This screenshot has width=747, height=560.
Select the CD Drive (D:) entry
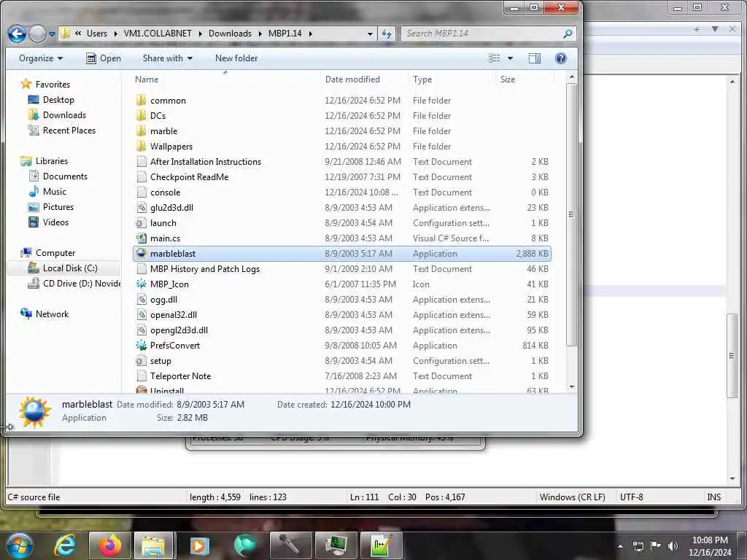[81, 284]
